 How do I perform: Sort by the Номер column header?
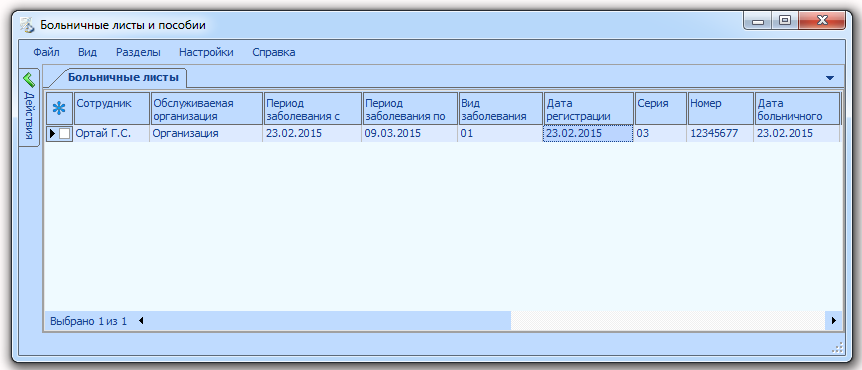point(721,108)
